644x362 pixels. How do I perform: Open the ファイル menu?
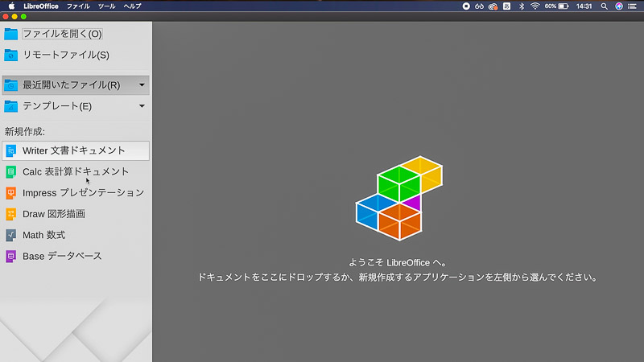(x=78, y=6)
